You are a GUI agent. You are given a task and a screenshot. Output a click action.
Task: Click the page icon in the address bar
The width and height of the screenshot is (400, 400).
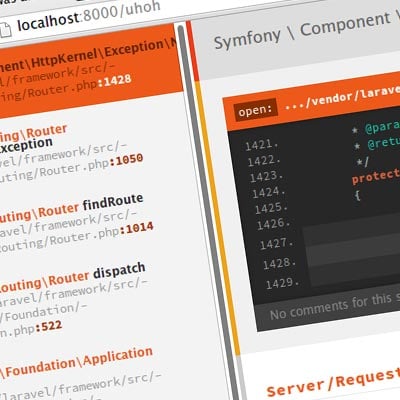click(5, 29)
